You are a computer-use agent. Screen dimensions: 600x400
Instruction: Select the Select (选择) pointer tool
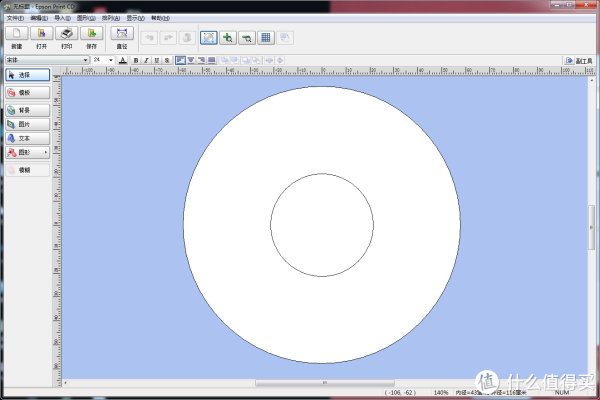click(28, 75)
